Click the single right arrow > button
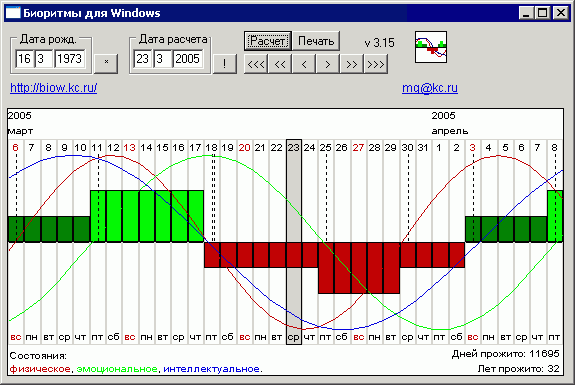 click(x=328, y=64)
